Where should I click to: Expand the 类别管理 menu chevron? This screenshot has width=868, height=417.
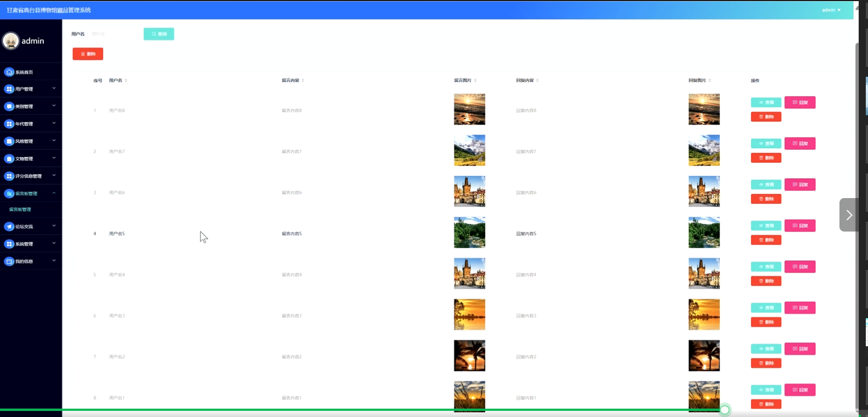54,105
